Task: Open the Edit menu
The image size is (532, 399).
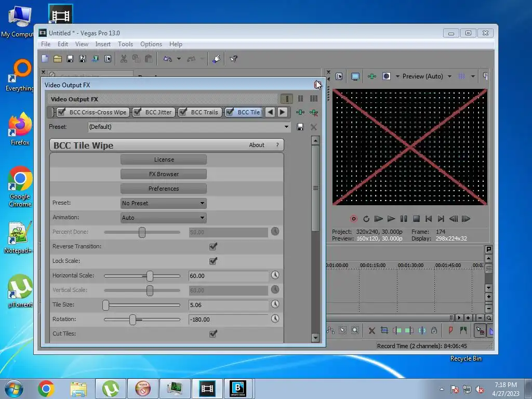Action: (x=63, y=44)
